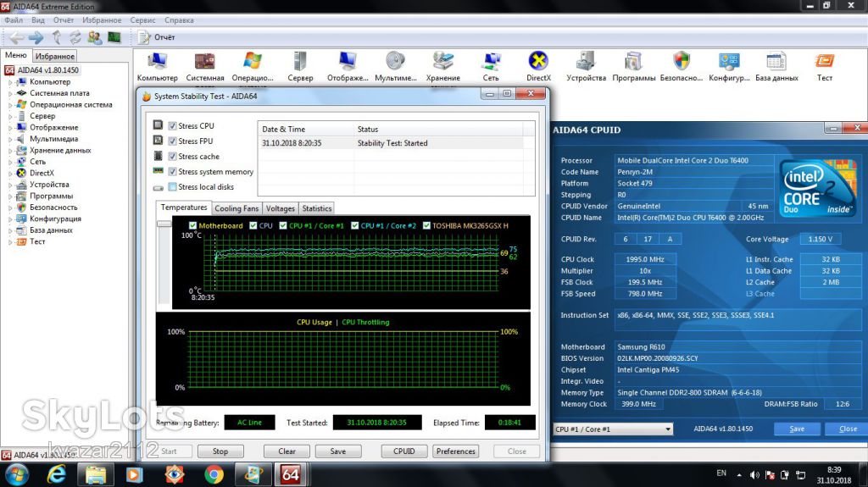This screenshot has height=487, width=868.
Task: Click the Save button in CPUID window
Action: [x=797, y=429]
